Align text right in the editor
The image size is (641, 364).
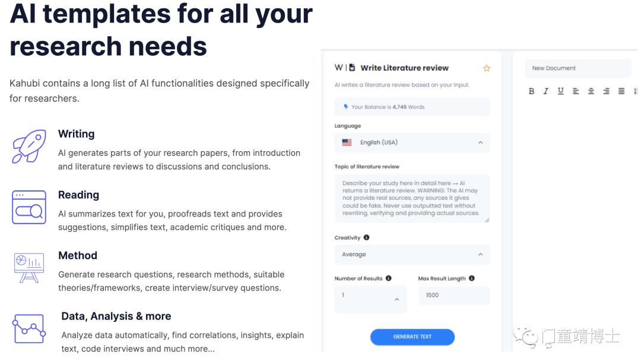606,91
